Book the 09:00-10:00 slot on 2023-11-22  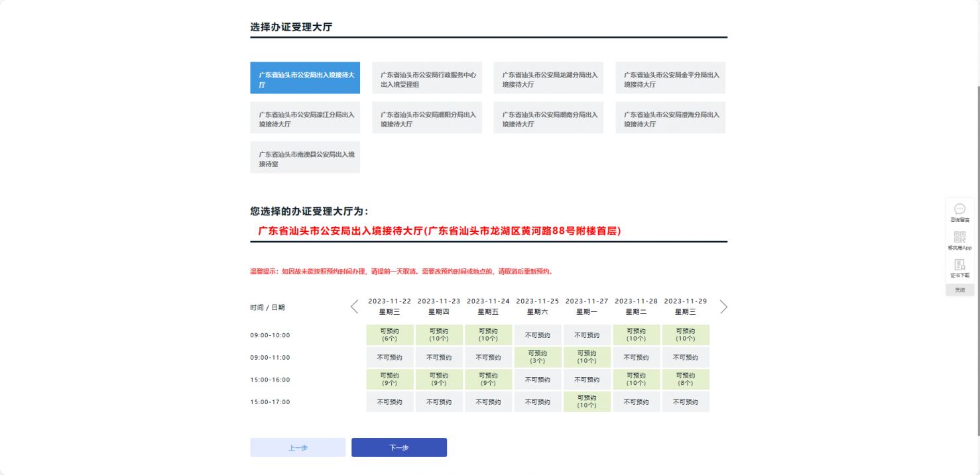(x=389, y=335)
